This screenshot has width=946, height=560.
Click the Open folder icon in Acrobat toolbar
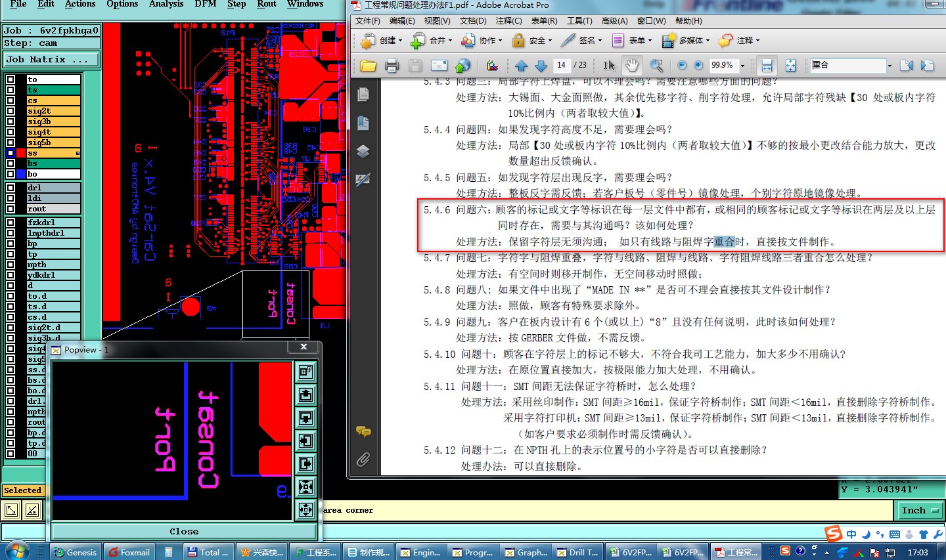(x=368, y=65)
